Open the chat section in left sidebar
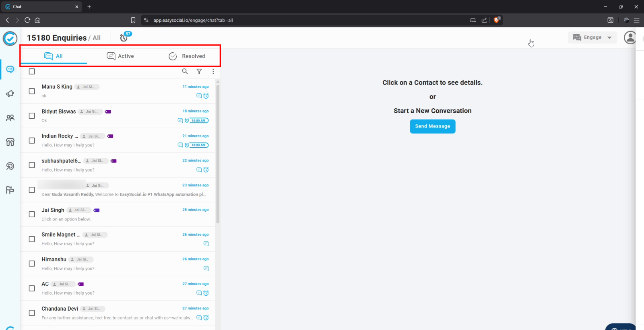 [10, 70]
